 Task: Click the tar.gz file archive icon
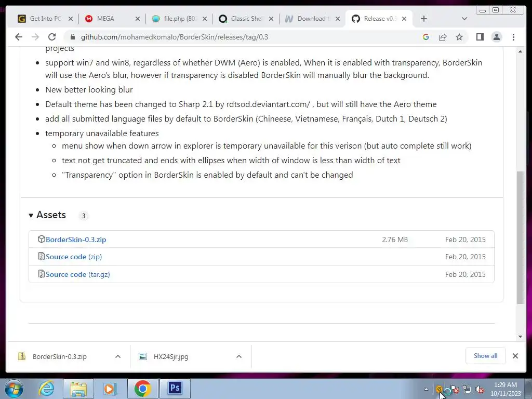click(41, 274)
